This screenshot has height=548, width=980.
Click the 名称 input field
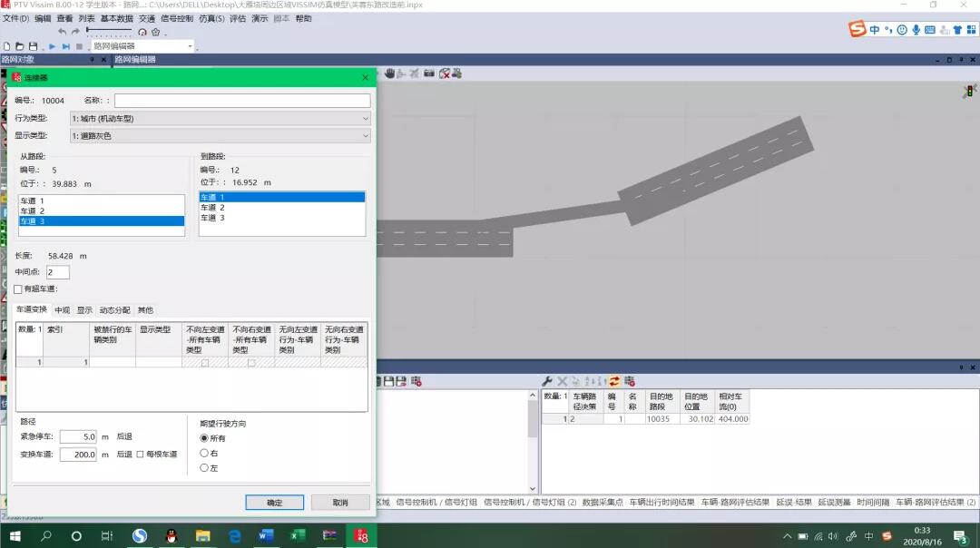click(242, 101)
